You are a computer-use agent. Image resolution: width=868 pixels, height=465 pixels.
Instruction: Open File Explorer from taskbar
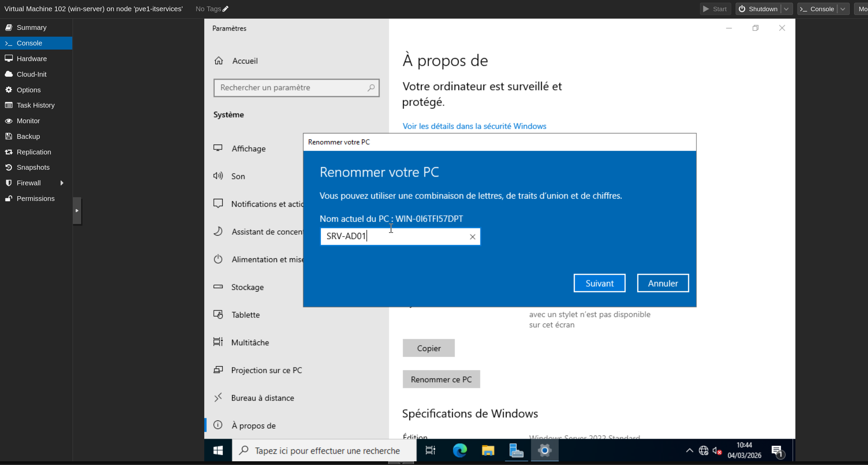[488, 450]
